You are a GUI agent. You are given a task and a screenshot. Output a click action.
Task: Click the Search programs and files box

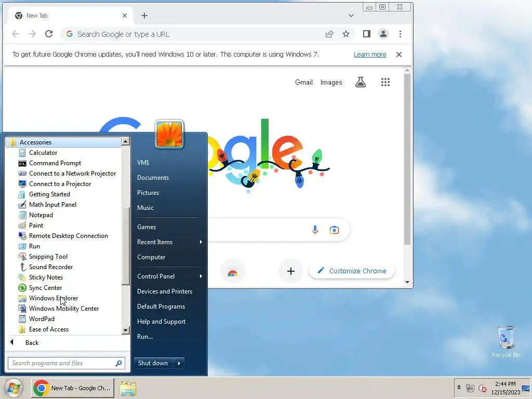coord(66,363)
